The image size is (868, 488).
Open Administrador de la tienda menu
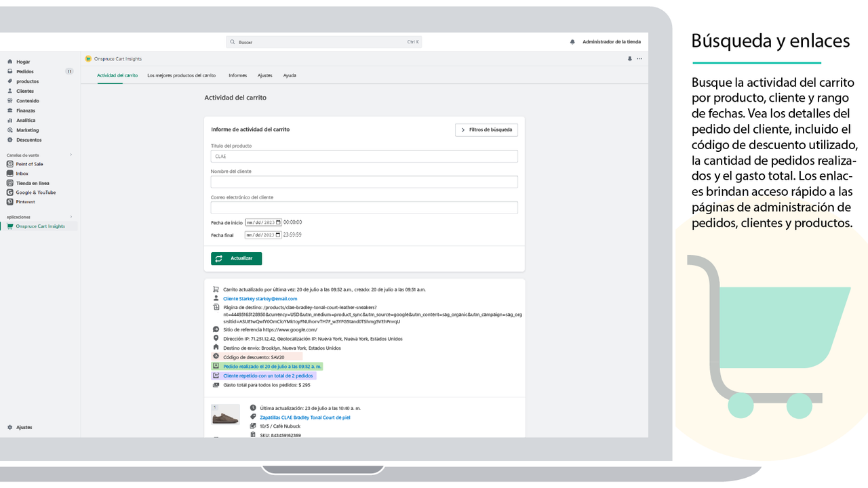coord(612,42)
